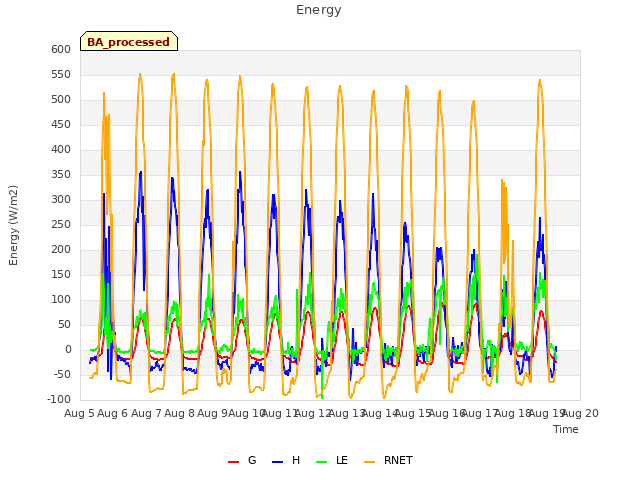
Task: Select the H legend label
Action: (x=296, y=460)
